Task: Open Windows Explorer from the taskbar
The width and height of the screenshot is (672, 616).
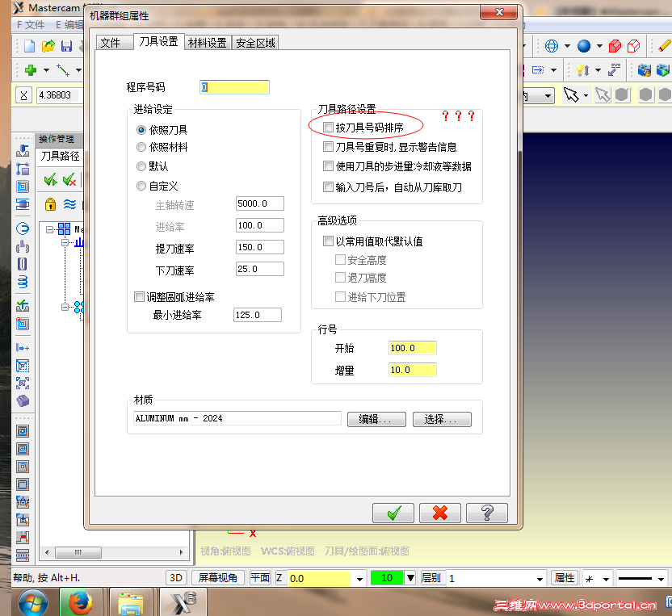Action: 131,604
